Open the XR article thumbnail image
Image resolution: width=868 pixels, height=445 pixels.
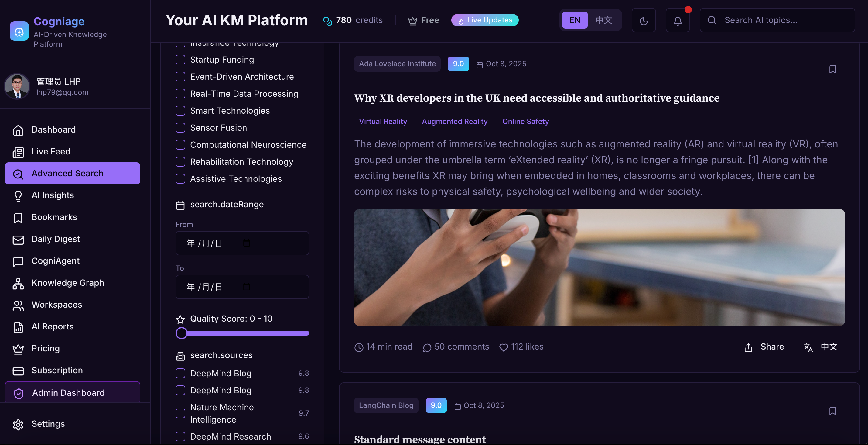(x=599, y=267)
